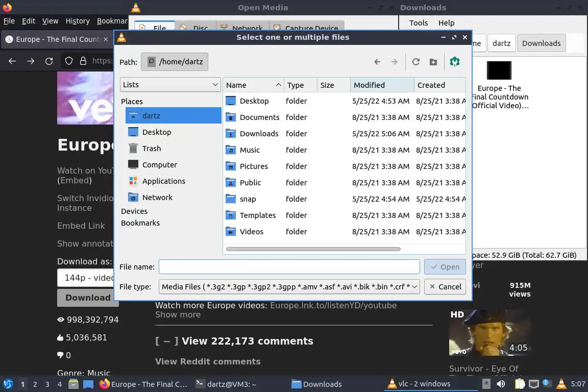Image resolution: width=588 pixels, height=392 pixels.
Task: Open the Firefox View menu
Action: [x=50, y=21]
